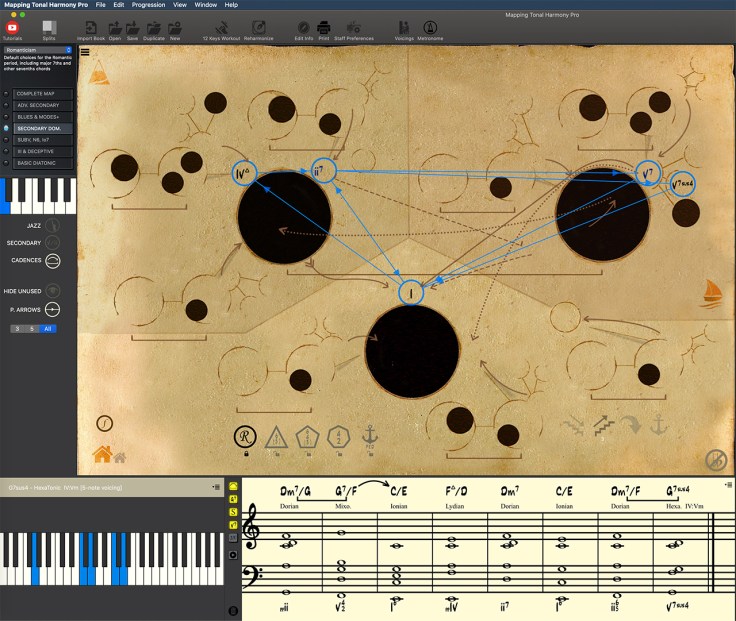
Task: Open the View menu
Action: 179,5
